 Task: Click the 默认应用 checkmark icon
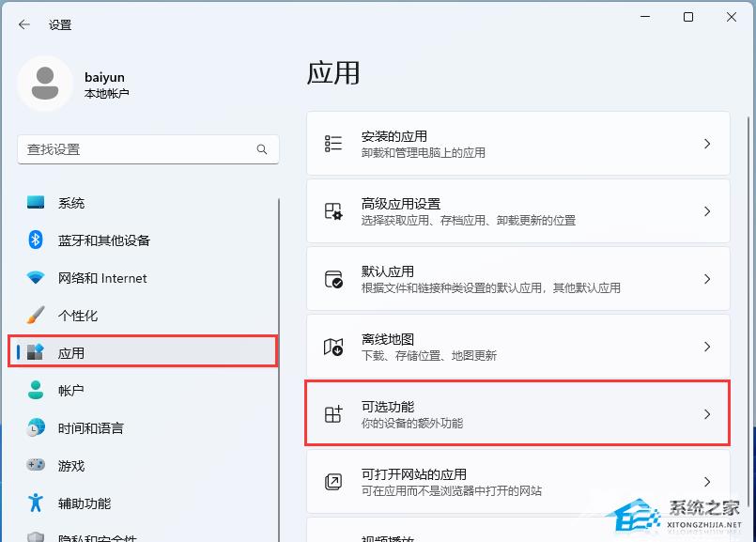pos(333,279)
